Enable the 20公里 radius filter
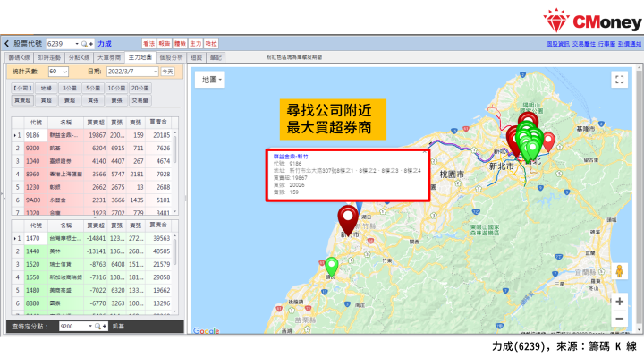Image resolution: width=644 pixels, height=358 pixels. [x=140, y=88]
